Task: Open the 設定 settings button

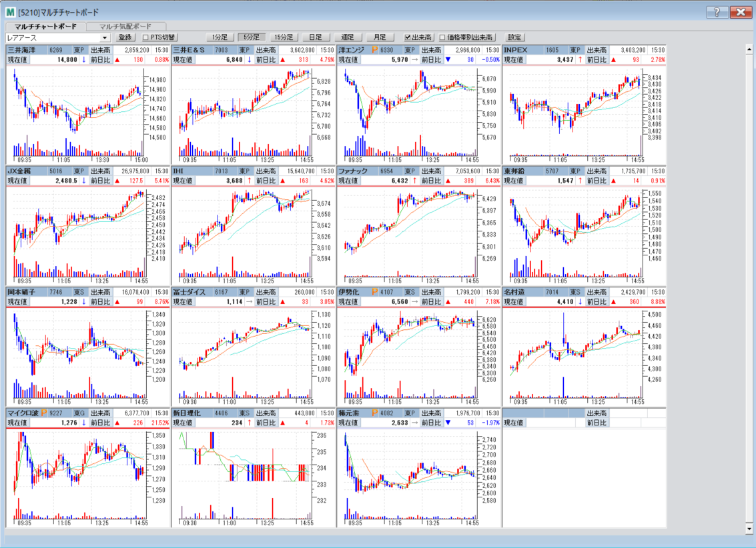Action: coord(515,38)
